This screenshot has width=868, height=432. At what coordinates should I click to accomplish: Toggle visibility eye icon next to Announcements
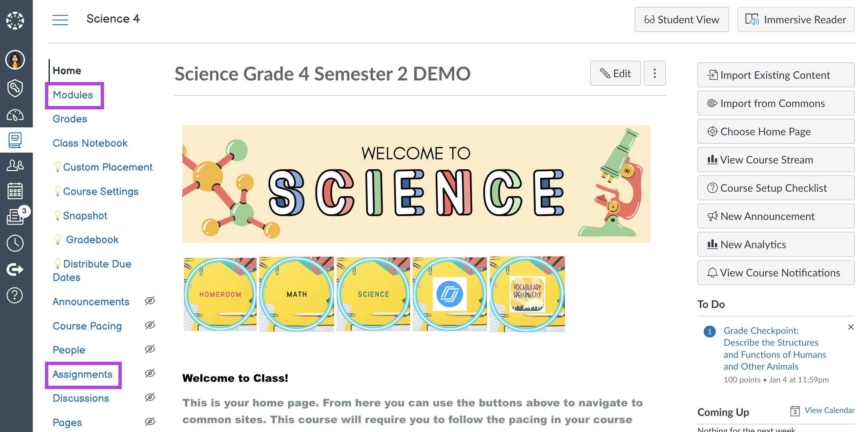(x=150, y=300)
